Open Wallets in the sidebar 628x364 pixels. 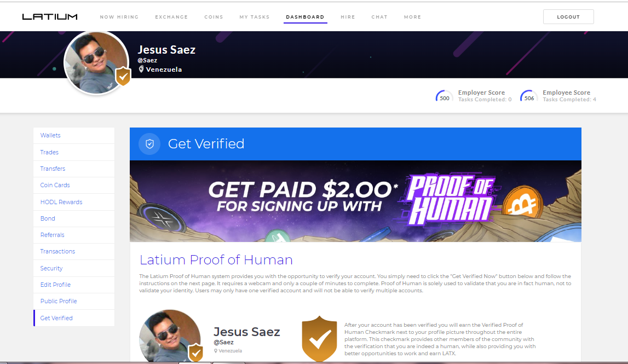pos(74,135)
